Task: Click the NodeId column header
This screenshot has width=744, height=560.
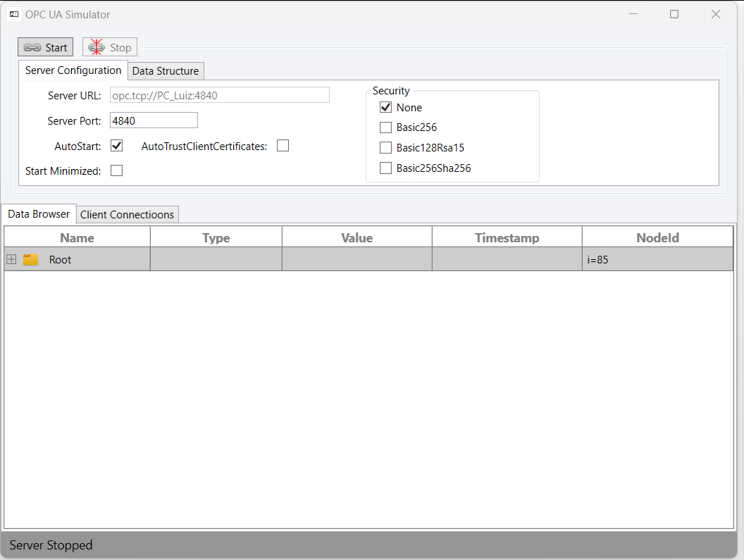Action: (657, 237)
